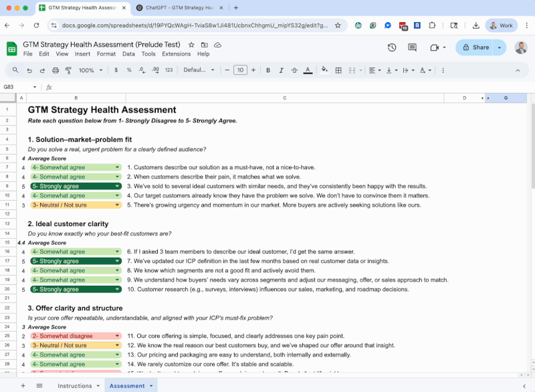
Task: Click the merge cells icon
Action: pyautogui.click(x=352, y=70)
